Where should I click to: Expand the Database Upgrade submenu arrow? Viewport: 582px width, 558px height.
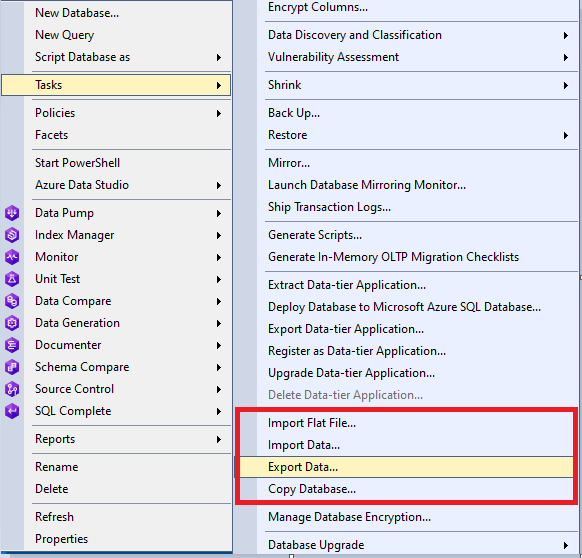[x=566, y=545]
